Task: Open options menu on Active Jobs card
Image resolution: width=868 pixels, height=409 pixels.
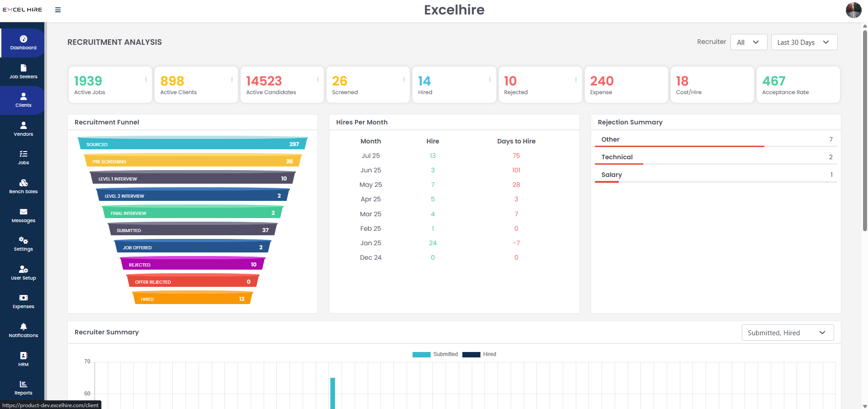Action: coord(146,80)
